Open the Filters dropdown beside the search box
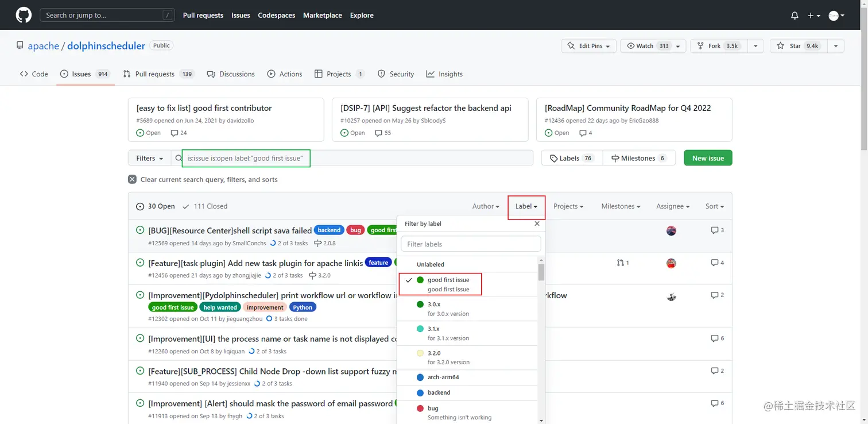 [149, 158]
